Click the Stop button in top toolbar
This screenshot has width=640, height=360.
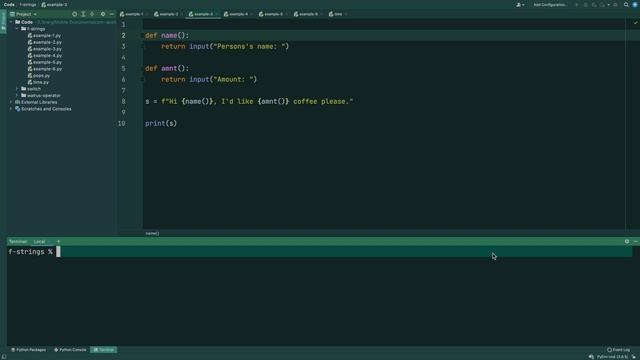615,5
